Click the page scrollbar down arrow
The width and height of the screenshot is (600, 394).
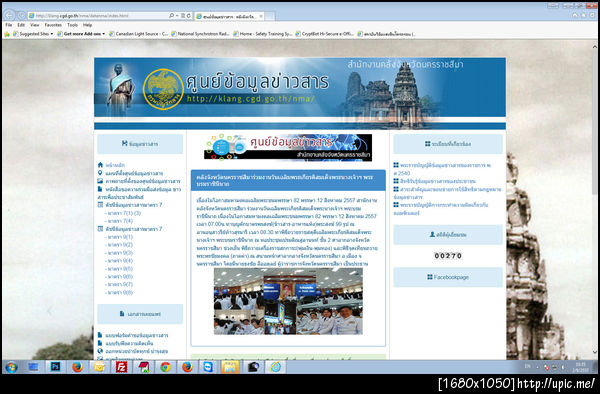click(x=595, y=352)
